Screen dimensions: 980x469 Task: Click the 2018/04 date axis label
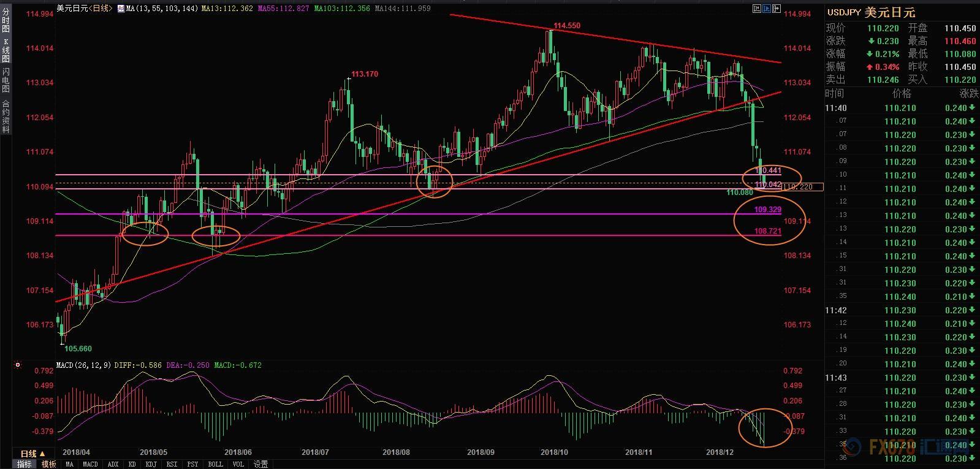[x=77, y=452]
